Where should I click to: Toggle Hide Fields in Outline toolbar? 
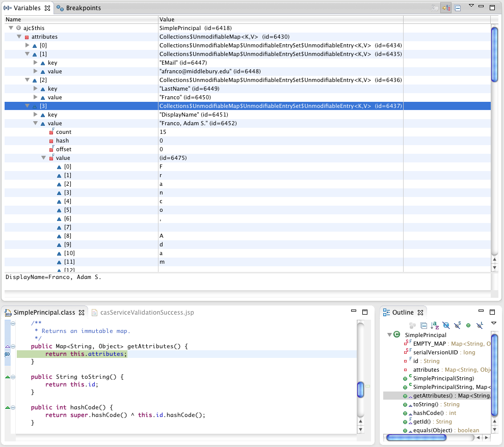[446, 325]
